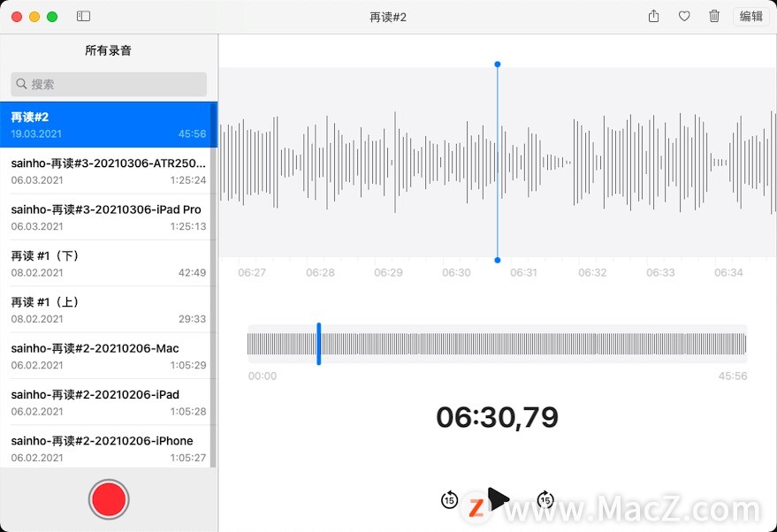The height and width of the screenshot is (532, 777).
Task: Mark recording as favorite with heart icon
Action: [684, 16]
